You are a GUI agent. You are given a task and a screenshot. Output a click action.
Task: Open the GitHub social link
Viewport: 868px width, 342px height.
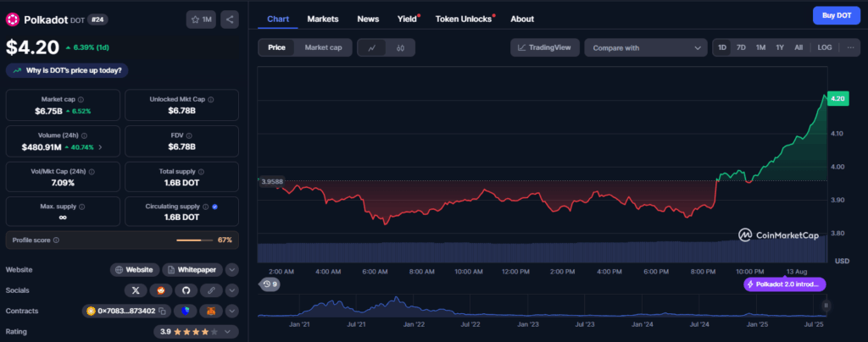click(186, 290)
